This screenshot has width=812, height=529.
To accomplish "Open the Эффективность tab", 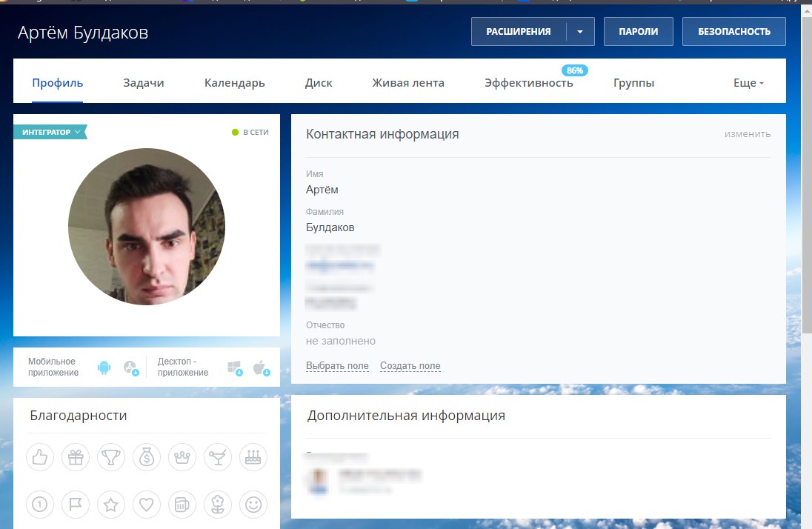I will pos(529,83).
